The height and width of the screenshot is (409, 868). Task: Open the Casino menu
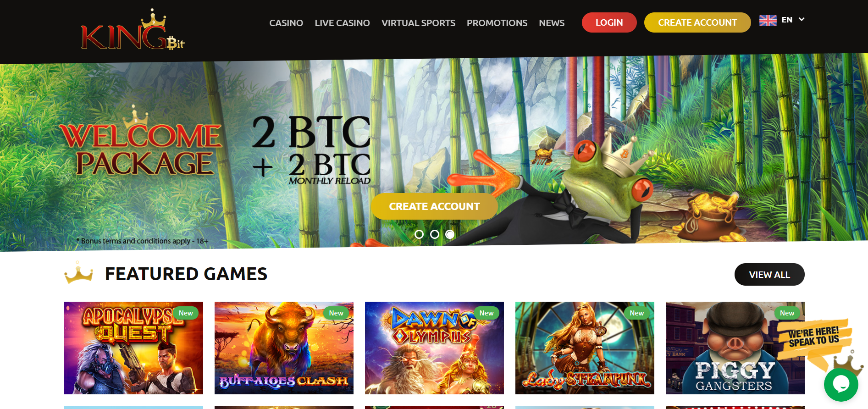click(x=286, y=23)
